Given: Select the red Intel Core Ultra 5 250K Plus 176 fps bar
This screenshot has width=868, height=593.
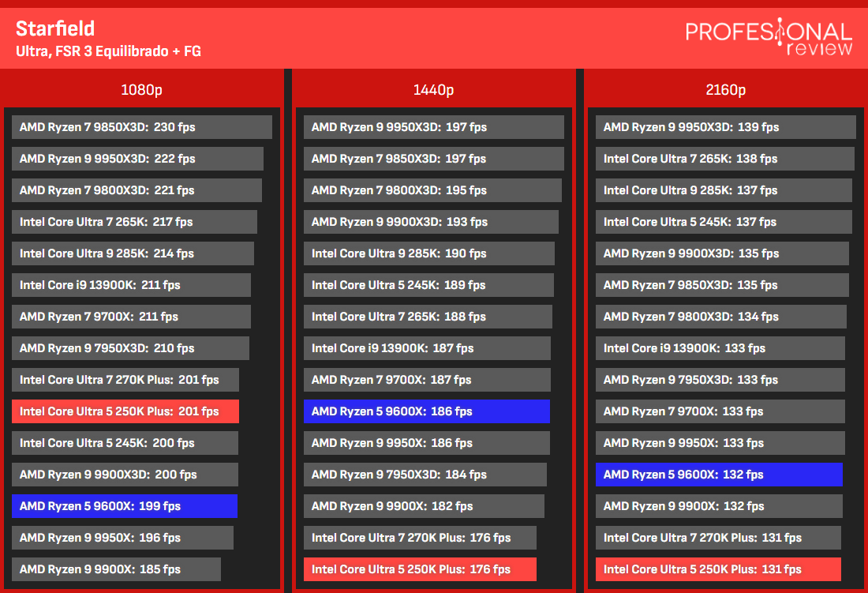Looking at the screenshot, I should click(420, 569).
